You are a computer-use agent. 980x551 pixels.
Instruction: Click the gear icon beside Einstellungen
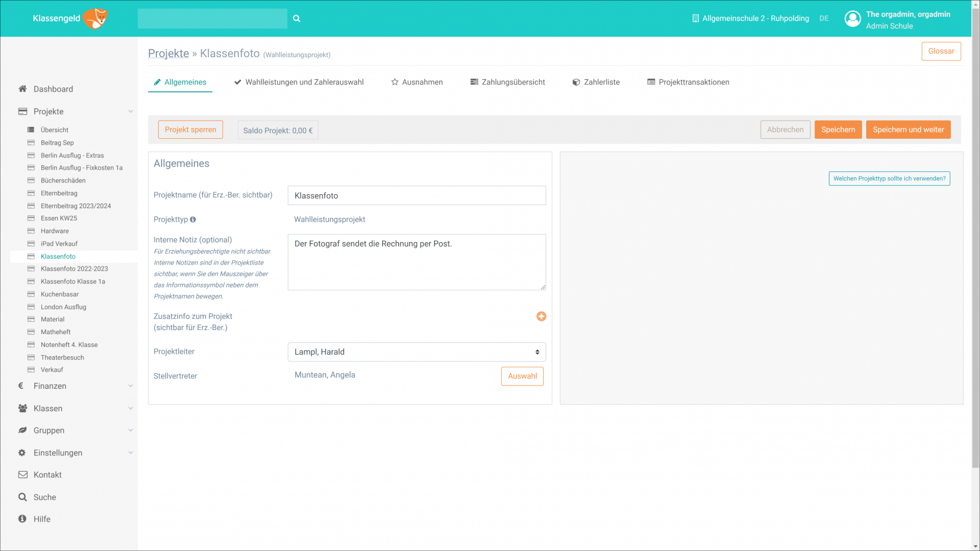pos(22,452)
